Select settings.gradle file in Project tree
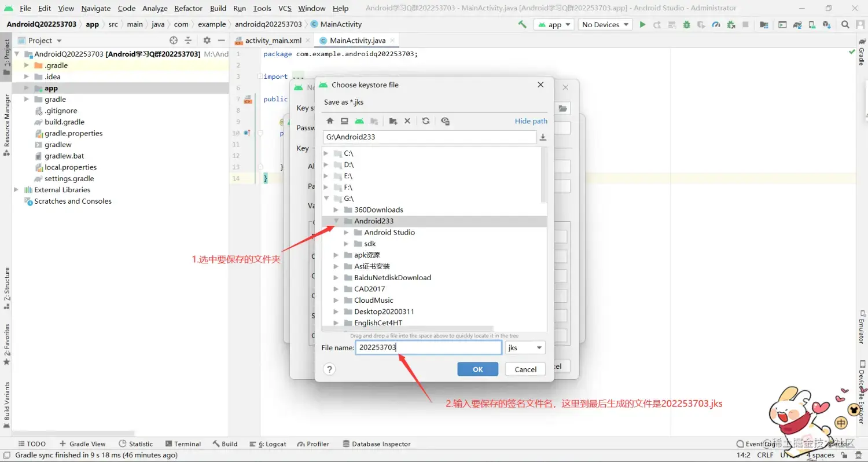The height and width of the screenshot is (462, 868). 69,178
